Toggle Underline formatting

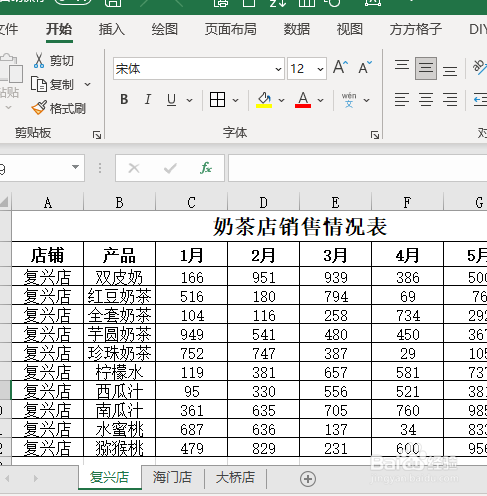point(171,100)
